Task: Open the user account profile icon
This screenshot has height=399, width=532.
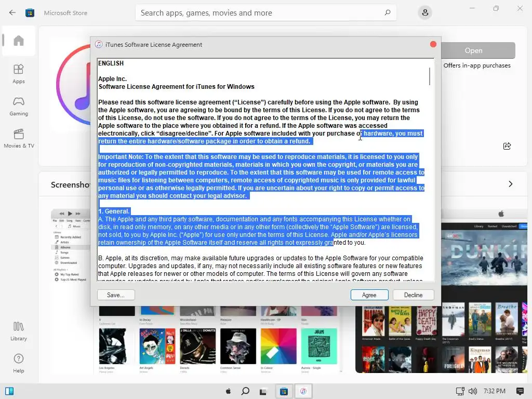Action: [425, 13]
